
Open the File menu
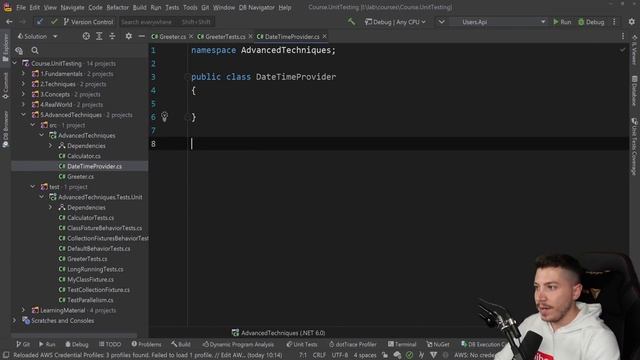point(21,7)
